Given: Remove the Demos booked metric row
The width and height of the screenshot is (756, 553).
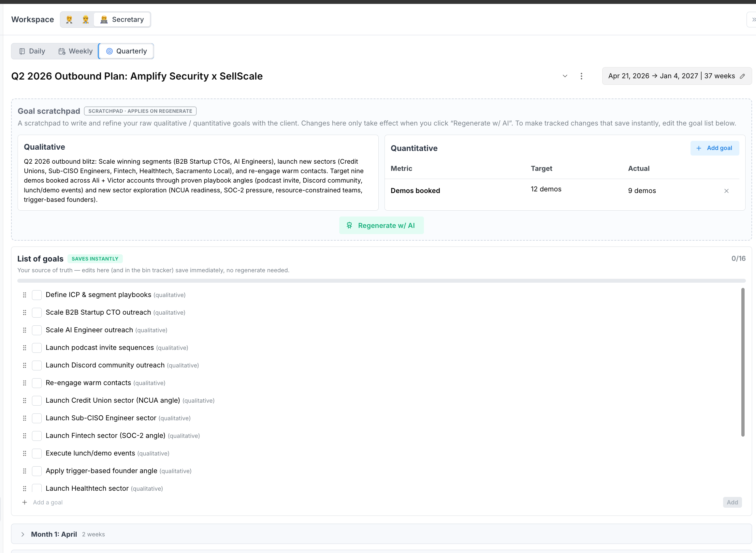Looking at the screenshot, I should pyautogui.click(x=726, y=191).
